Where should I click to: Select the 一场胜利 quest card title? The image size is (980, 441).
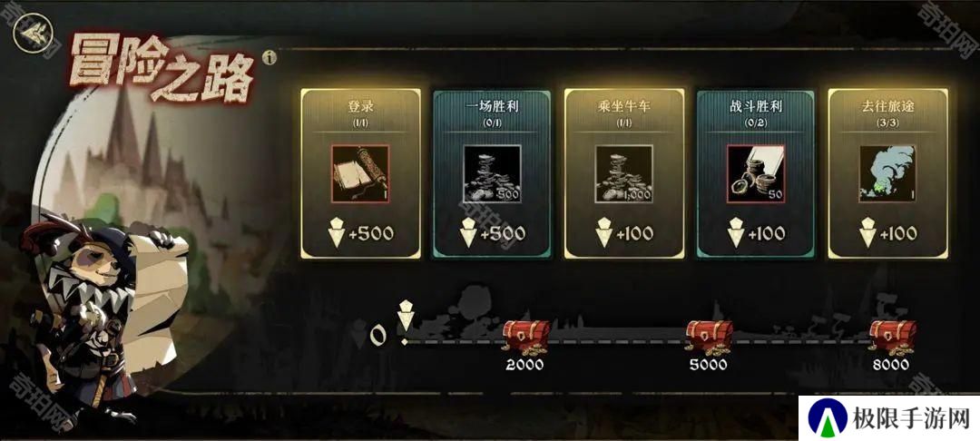[x=493, y=107]
